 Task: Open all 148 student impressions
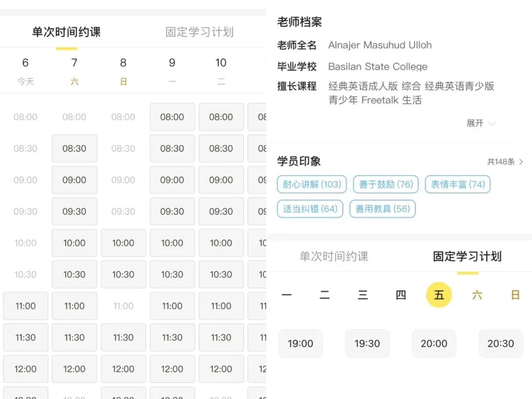(505, 162)
